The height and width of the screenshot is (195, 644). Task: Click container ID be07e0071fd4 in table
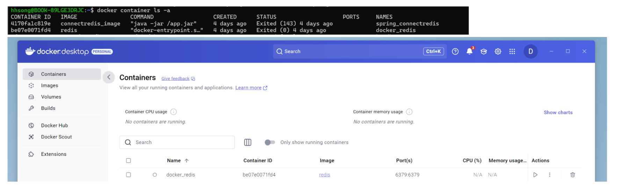pos(259,175)
